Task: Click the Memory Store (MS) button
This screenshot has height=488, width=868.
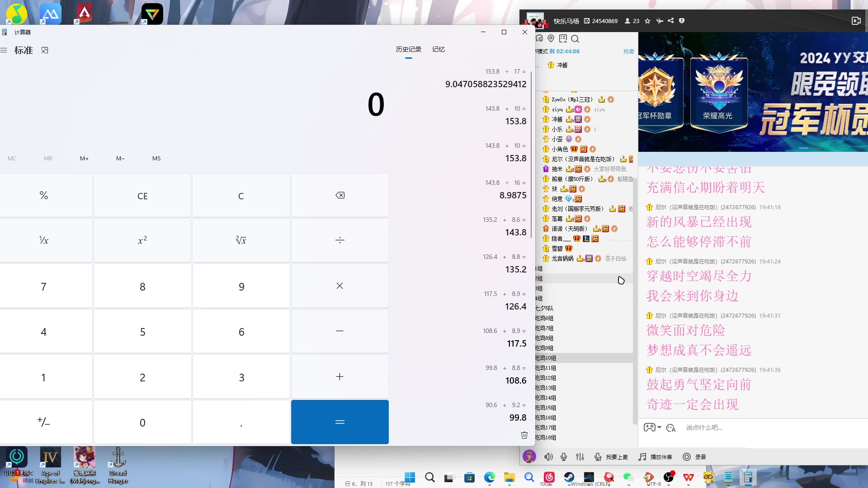Action: pyautogui.click(x=157, y=159)
